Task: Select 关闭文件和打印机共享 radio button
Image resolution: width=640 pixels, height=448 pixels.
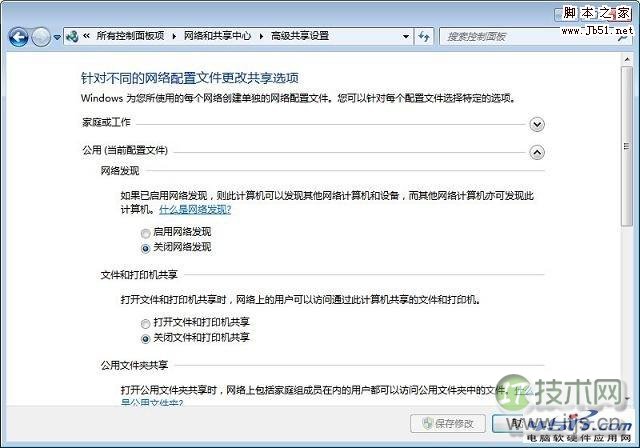Action: click(x=145, y=339)
